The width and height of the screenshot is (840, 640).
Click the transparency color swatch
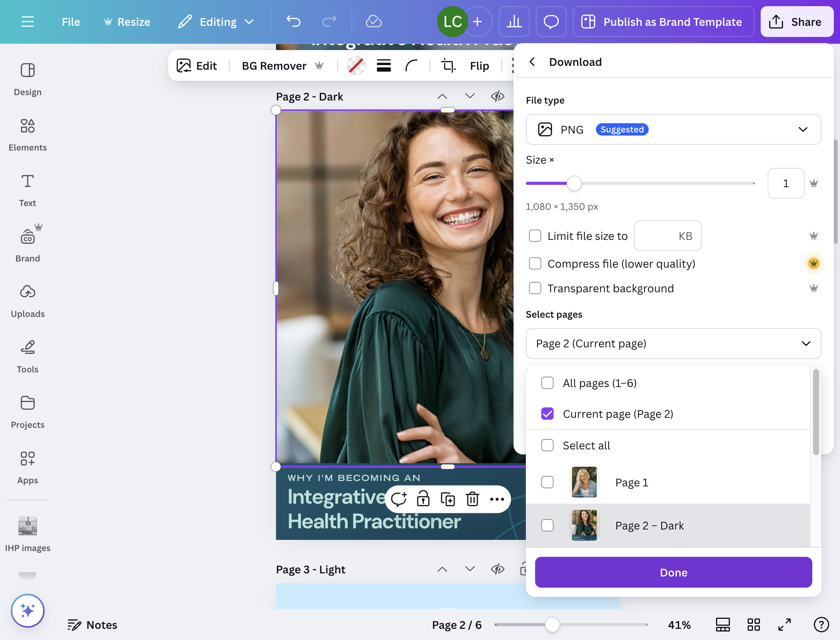(356, 66)
